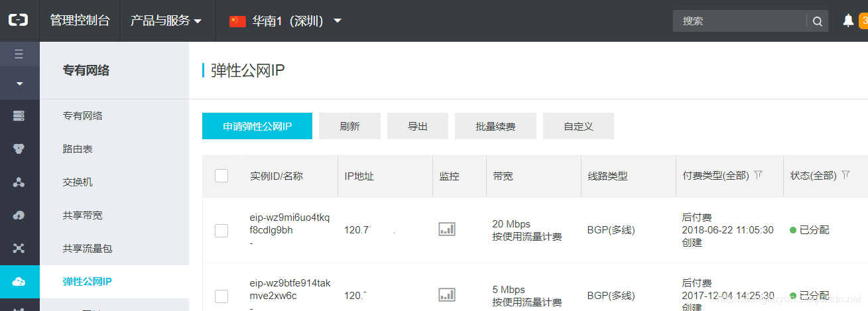Open 路由表 in the side menu
The image size is (868, 311).
coord(78,149)
